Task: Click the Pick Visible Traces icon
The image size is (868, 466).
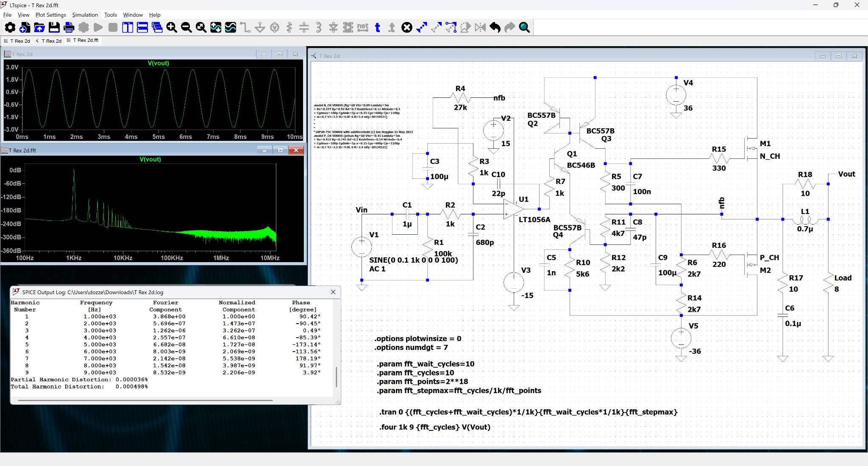Action: 231,28
